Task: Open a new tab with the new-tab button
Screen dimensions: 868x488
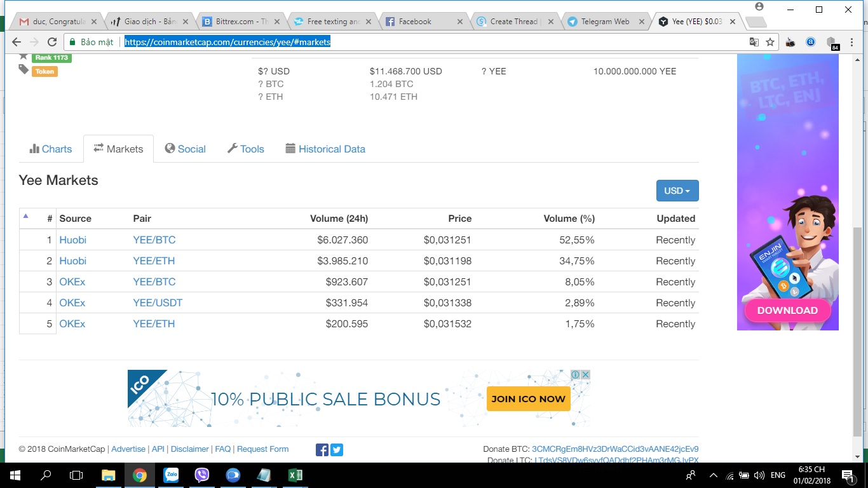Action: (x=755, y=22)
